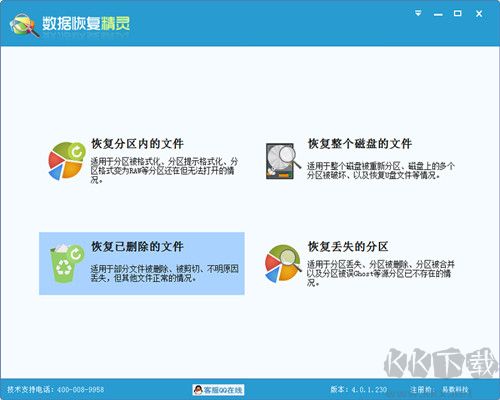Click the description text under 恢复已删除的文件

click(x=164, y=273)
